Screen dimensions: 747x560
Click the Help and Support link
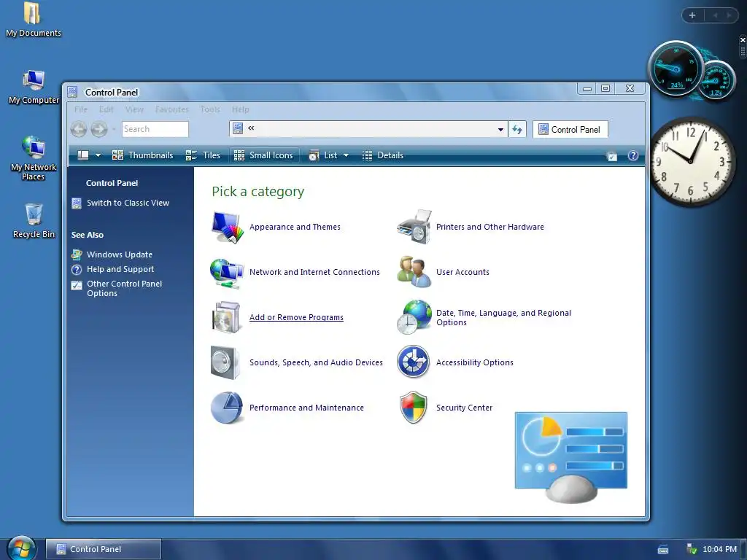coord(120,270)
